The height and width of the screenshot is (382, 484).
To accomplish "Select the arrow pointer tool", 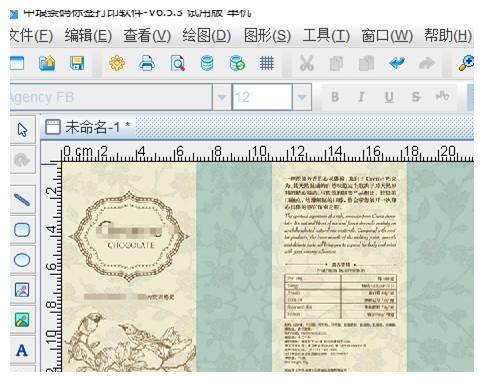I will pos(22,130).
